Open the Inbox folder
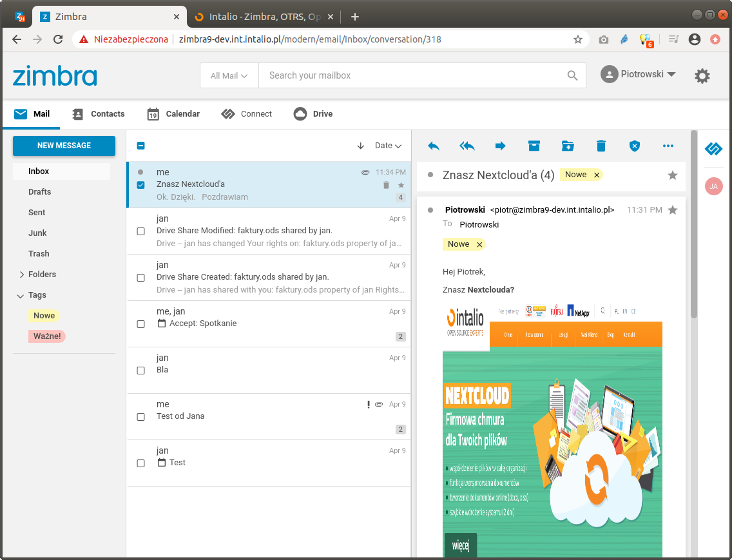This screenshot has height=560, width=732. pos(62,171)
